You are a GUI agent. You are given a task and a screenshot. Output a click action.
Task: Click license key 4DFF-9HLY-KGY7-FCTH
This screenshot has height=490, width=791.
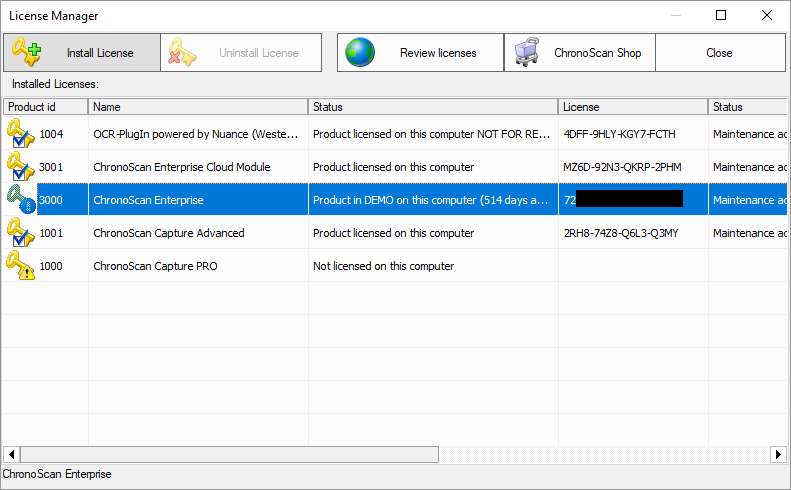619,134
